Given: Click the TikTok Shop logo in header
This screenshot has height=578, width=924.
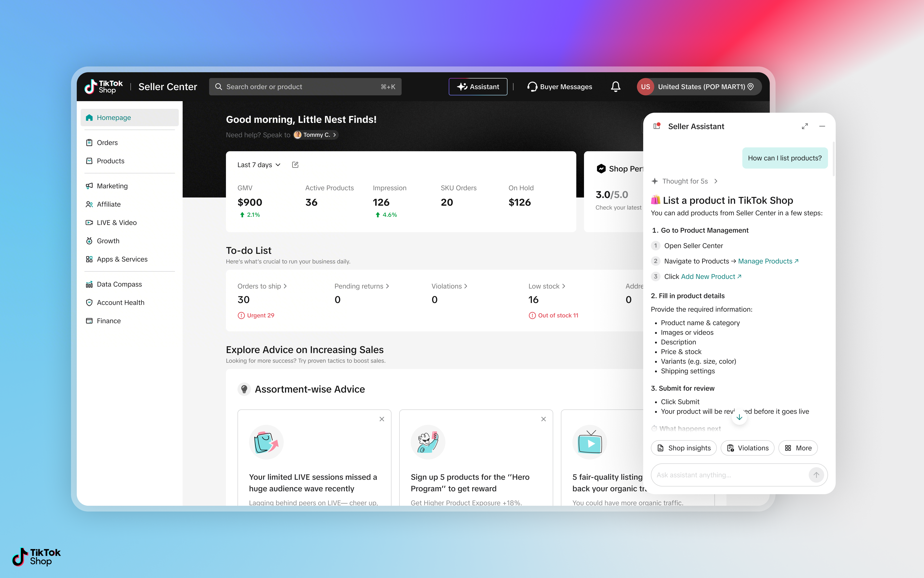Looking at the screenshot, I should pos(103,87).
